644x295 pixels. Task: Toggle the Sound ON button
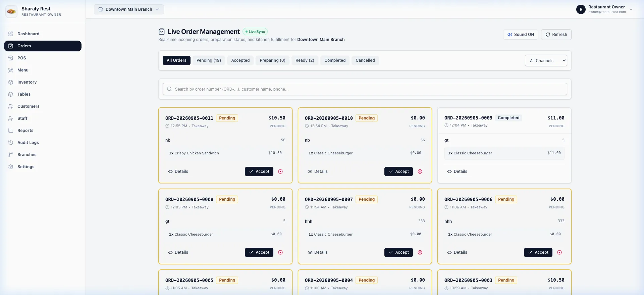(x=521, y=35)
